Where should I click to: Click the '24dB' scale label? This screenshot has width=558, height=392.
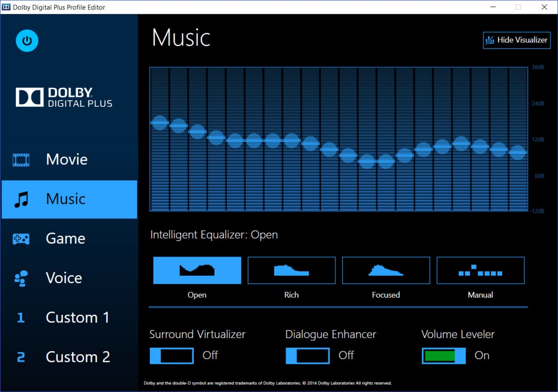pyautogui.click(x=538, y=103)
